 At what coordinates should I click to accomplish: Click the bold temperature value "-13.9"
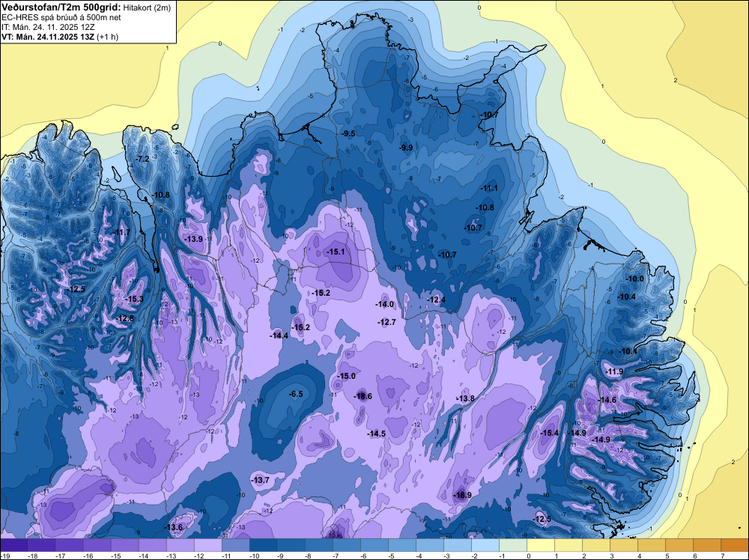[x=193, y=239]
